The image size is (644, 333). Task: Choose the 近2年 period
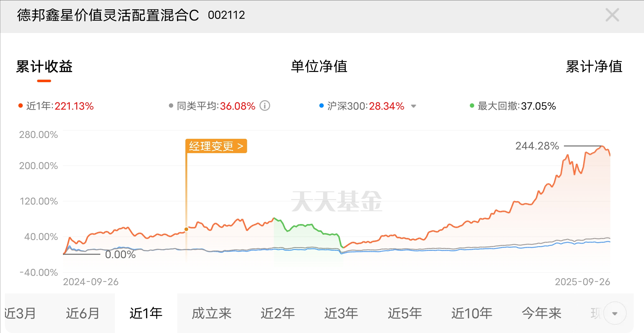click(278, 313)
